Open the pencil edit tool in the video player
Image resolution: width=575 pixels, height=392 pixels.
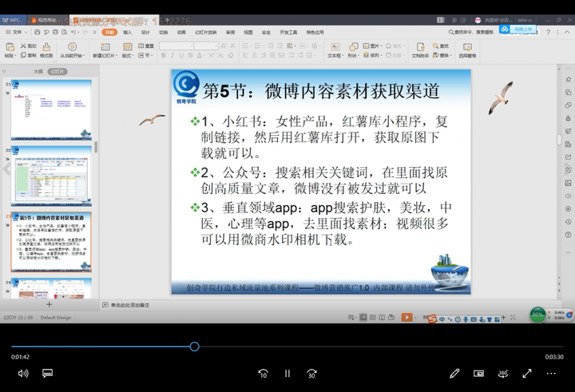click(454, 374)
